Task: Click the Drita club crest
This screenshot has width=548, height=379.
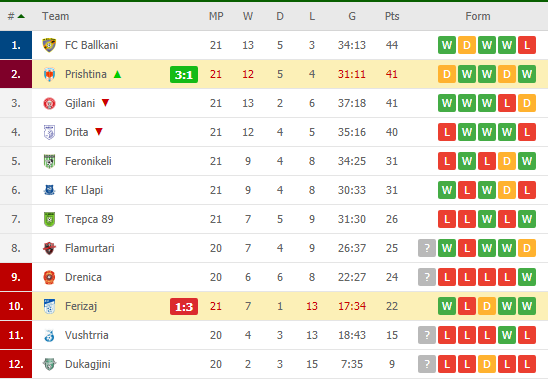Action: coord(49,133)
